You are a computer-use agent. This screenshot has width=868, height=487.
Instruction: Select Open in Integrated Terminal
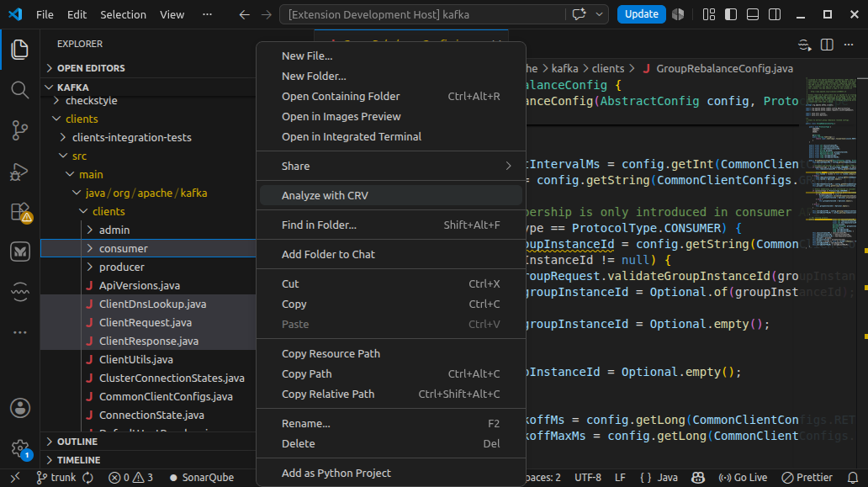(x=391, y=137)
